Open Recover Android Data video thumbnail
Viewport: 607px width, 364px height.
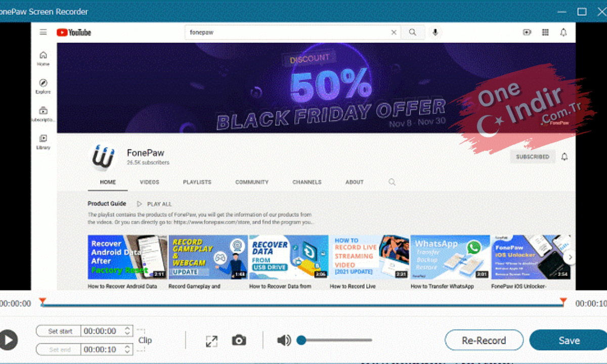click(127, 257)
